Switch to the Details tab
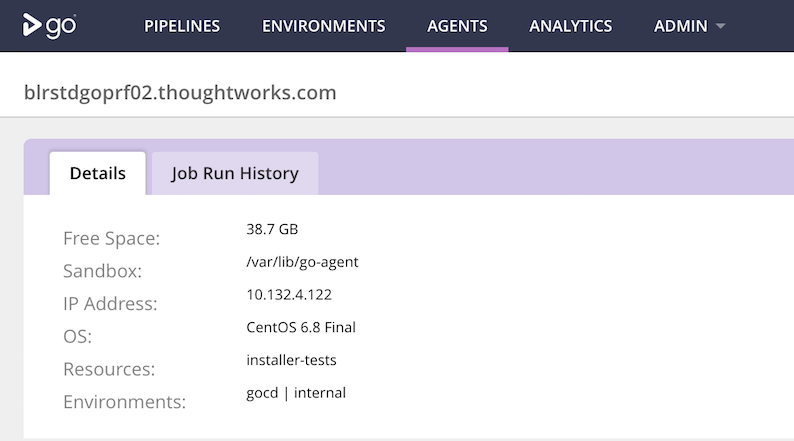This screenshot has height=441, width=794. (98, 173)
